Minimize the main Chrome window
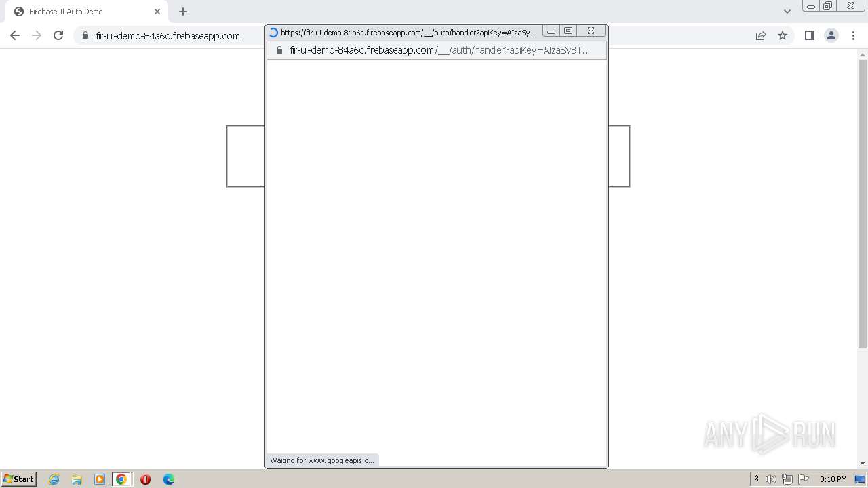This screenshot has width=868, height=488. (x=811, y=6)
